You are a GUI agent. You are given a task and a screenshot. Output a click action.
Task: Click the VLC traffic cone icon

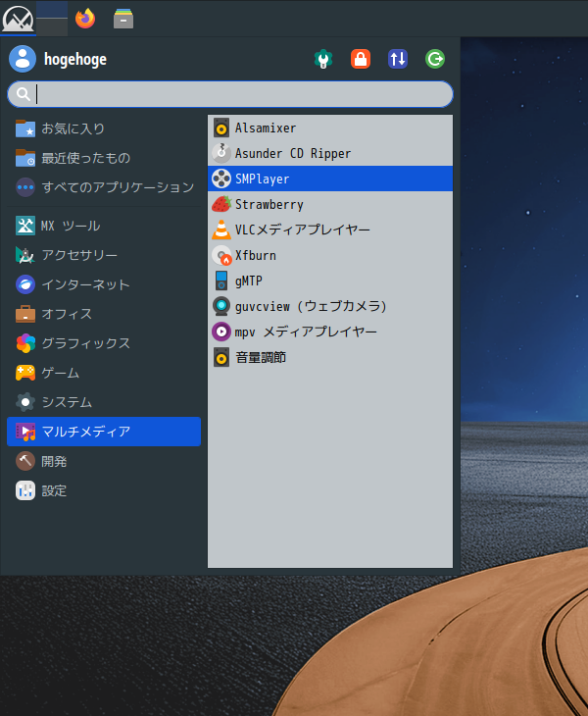(221, 230)
